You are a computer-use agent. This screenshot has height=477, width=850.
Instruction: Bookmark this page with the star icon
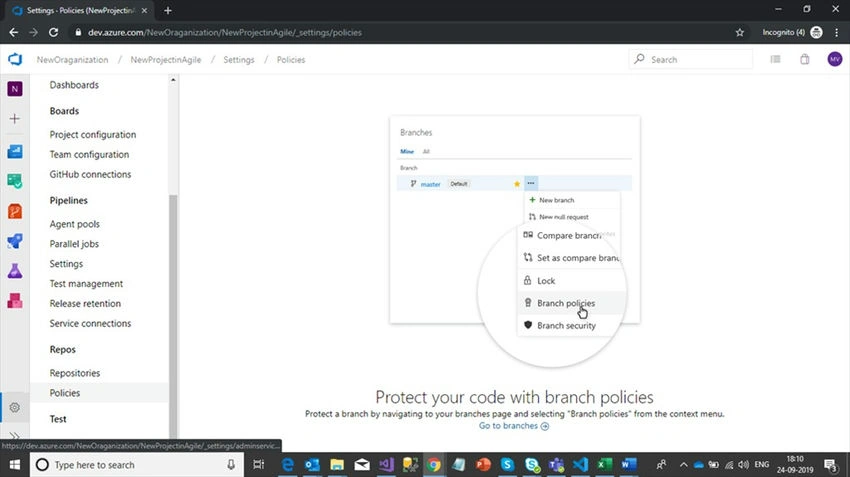click(739, 33)
